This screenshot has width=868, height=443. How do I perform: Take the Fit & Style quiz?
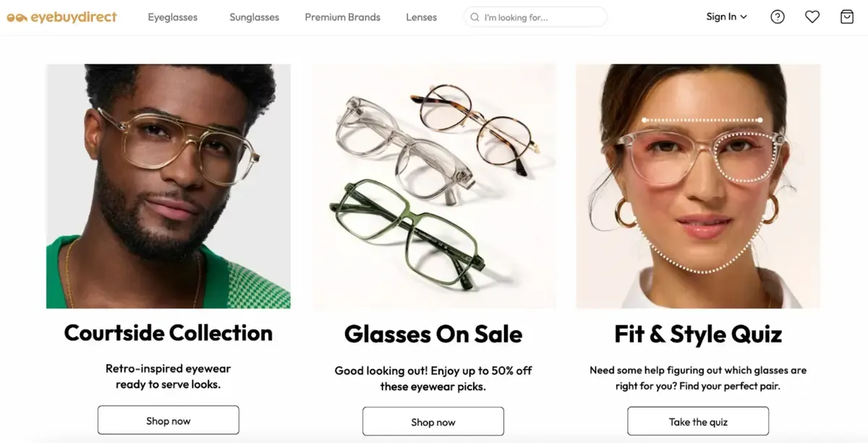(697, 421)
